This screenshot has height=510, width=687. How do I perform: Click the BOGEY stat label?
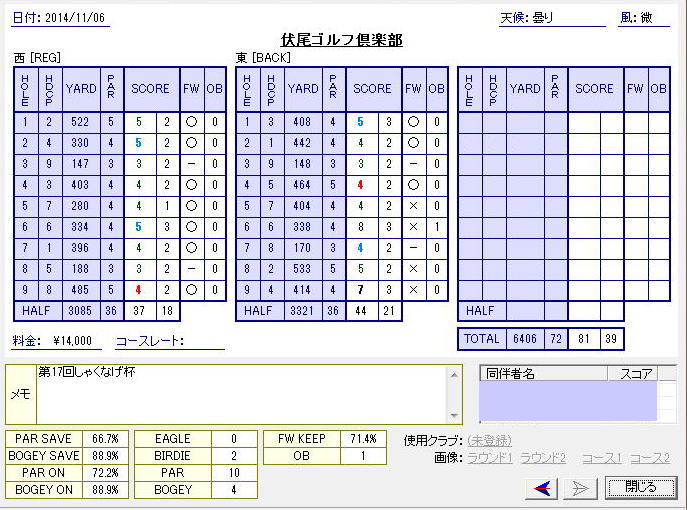173,490
